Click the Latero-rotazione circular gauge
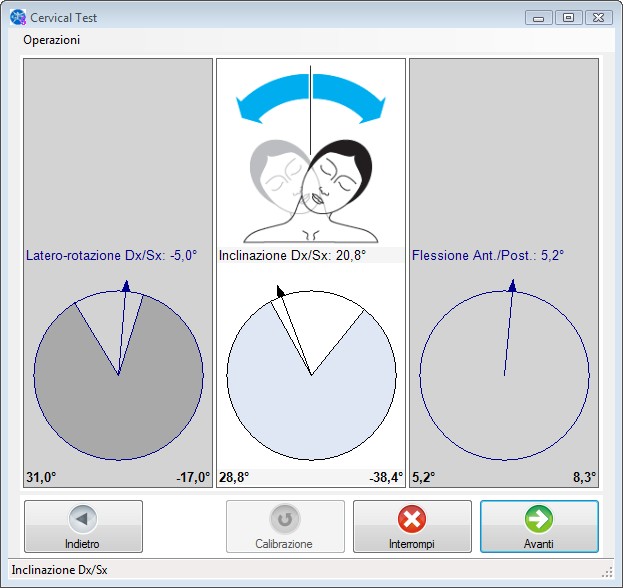Image resolution: width=623 pixels, height=588 pixels. [x=118, y=375]
